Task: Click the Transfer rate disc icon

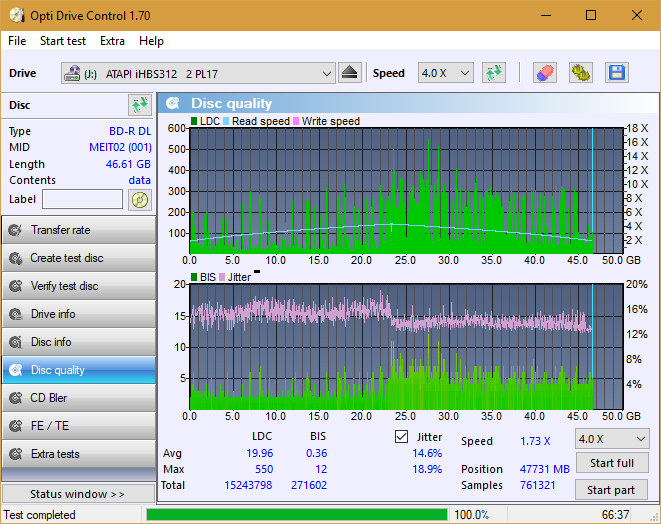Action: point(16,230)
